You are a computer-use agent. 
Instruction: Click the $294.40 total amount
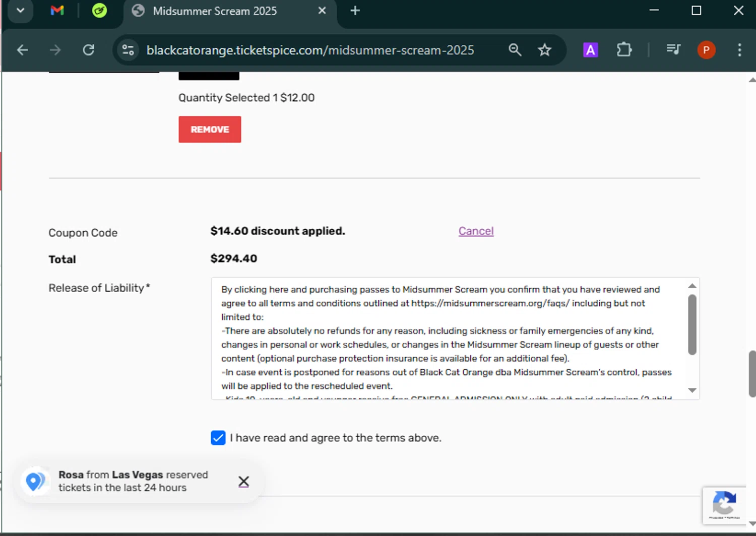tap(234, 258)
